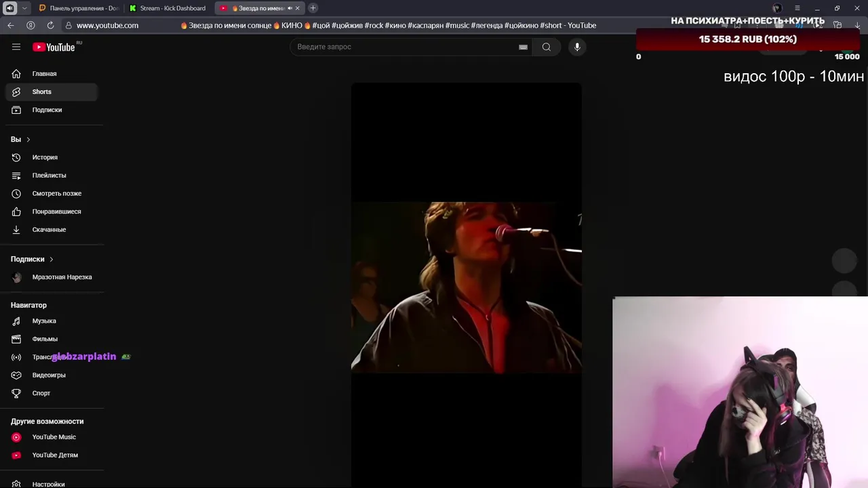Click the Главная home icon
Screen dimensions: 868x488
click(x=16, y=74)
